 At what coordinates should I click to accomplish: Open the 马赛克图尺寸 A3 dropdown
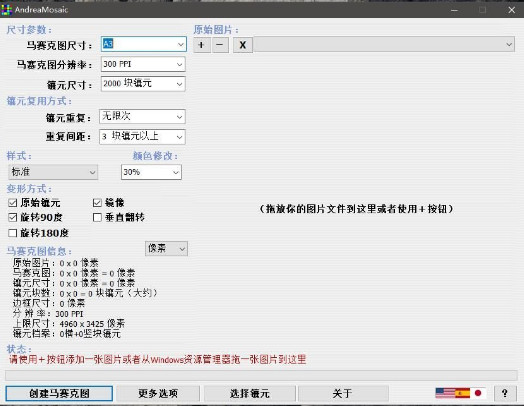point(143,44)
